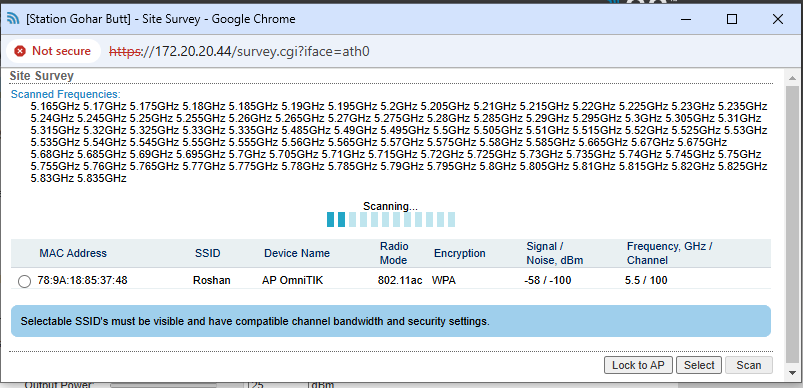The height and width of the screenshot is (388, 803).
Task: Start a new scan with Scan button
Action: pyautogui.click(x=749, y=365)
